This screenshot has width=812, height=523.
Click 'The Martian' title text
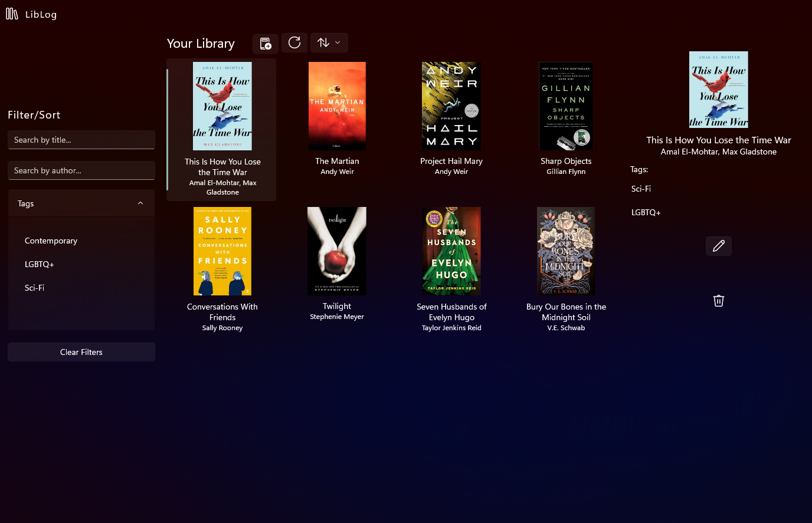pyautogui.click(x=337, y=161)
